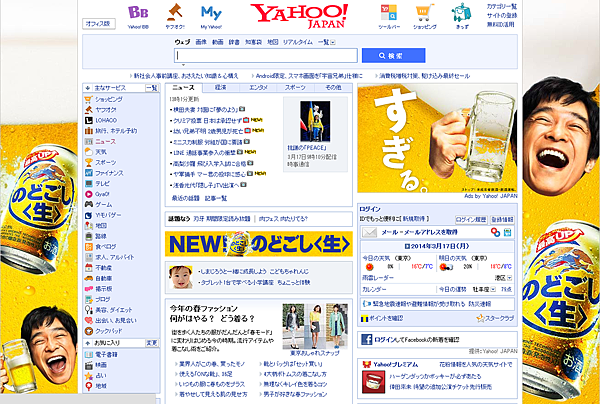The width and height of the screenshot is (600, 404).
Task: Click the blue 検索 search button
Action: (x=393, y=55)
